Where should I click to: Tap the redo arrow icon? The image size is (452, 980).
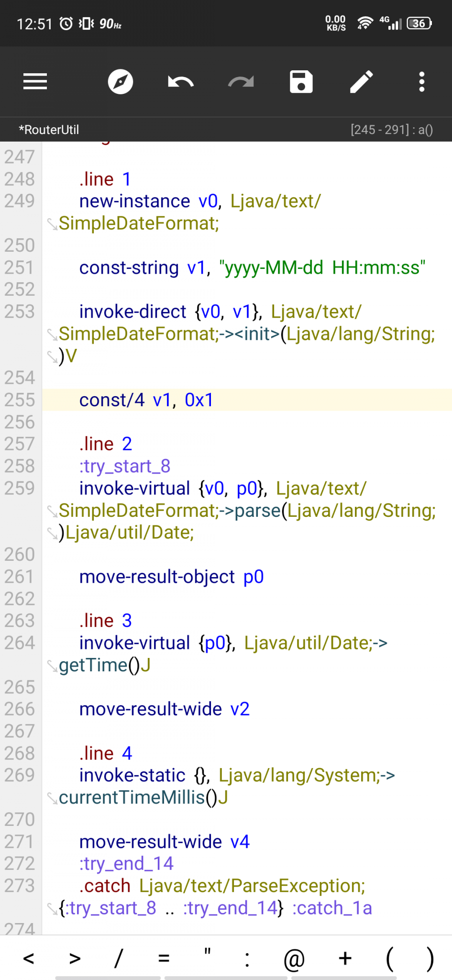241,82
